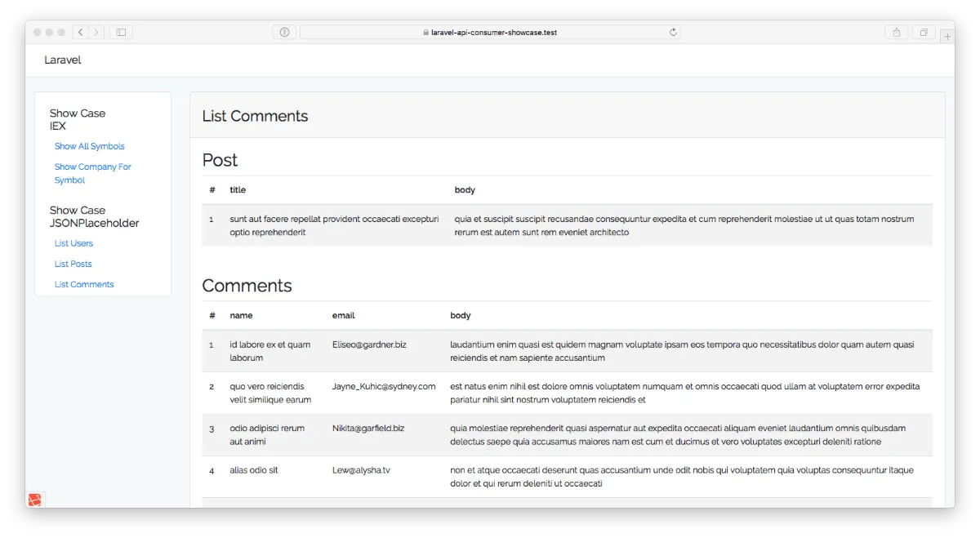Click the Share icon in the toolbar
Viewport: 980px width, 538px height.
point(896,32)
